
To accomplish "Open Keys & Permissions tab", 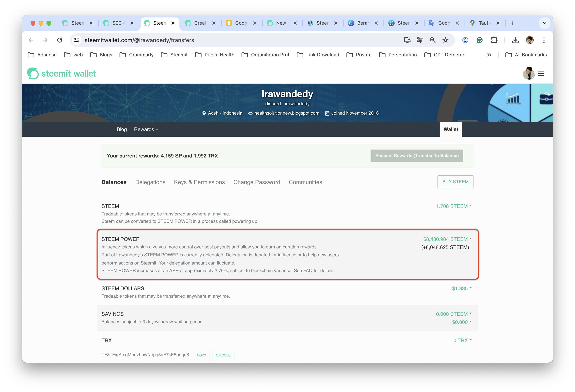I will pos(199,182).
